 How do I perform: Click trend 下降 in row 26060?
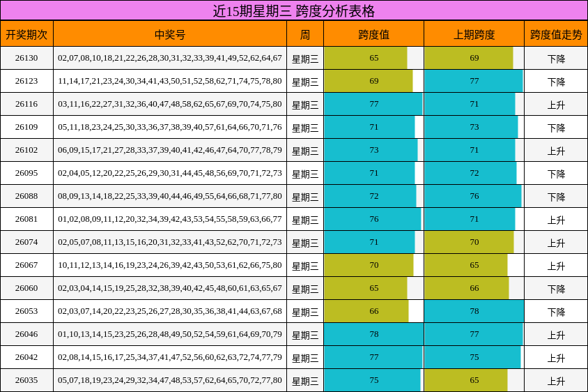[556, 289]
